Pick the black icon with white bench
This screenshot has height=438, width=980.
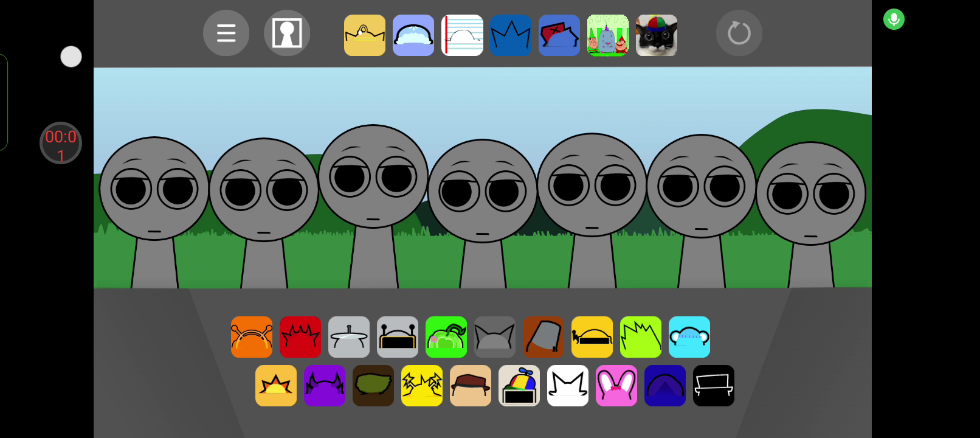[714, 386]
